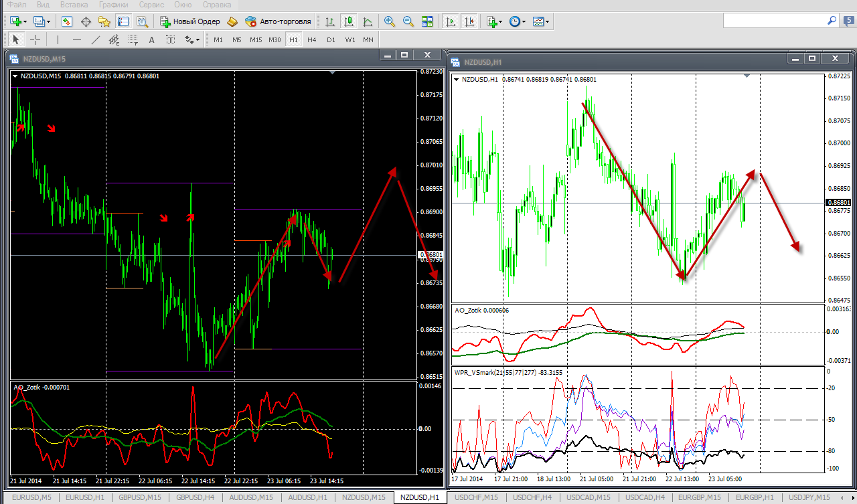The width and height of the screenshot is (857, 504).
Task: Expand the new chart dropdown arrow
Action: coord(25,22)
